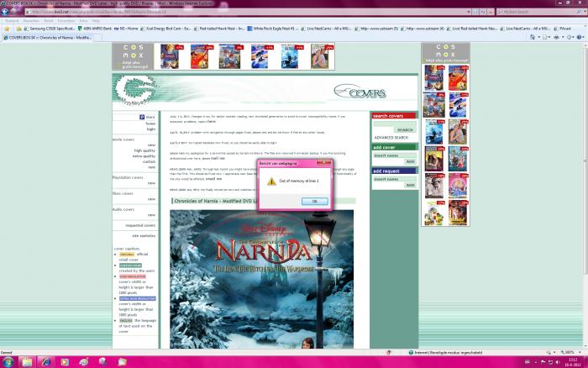
Task: Open the Paint palette icon on taskbar
Action: pos(84,362)
